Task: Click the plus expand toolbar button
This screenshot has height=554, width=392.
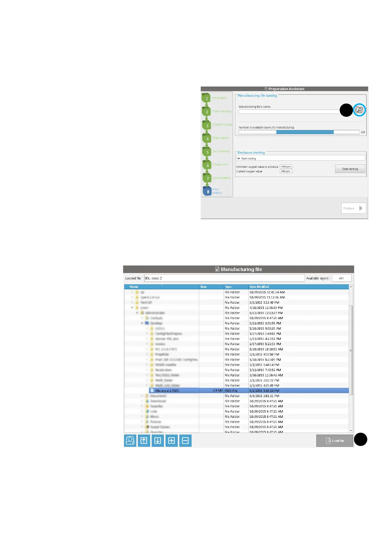Action: (x=171, y=441)
